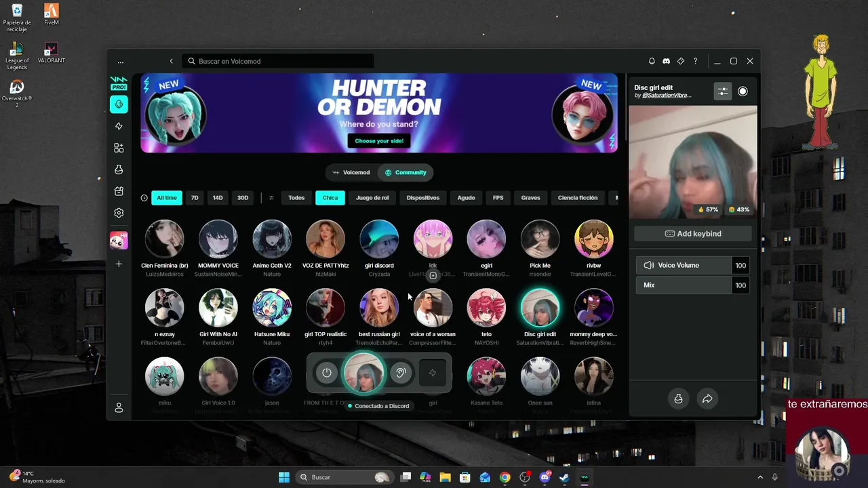
Task: Open voice settings sliders icon in right panel
Action: click(x=723, y=91)
